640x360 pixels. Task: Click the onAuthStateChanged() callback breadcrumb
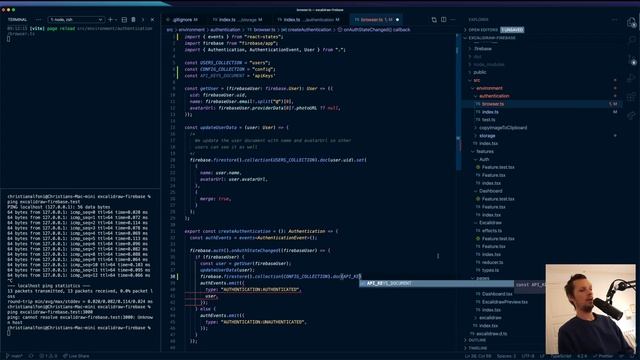[374, 30]
